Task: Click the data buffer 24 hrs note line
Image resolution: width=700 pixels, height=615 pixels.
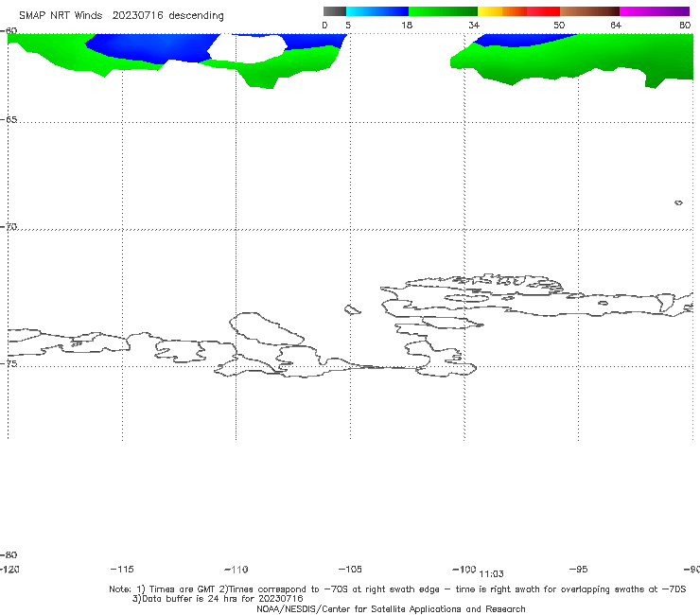Action: point(218,599)
